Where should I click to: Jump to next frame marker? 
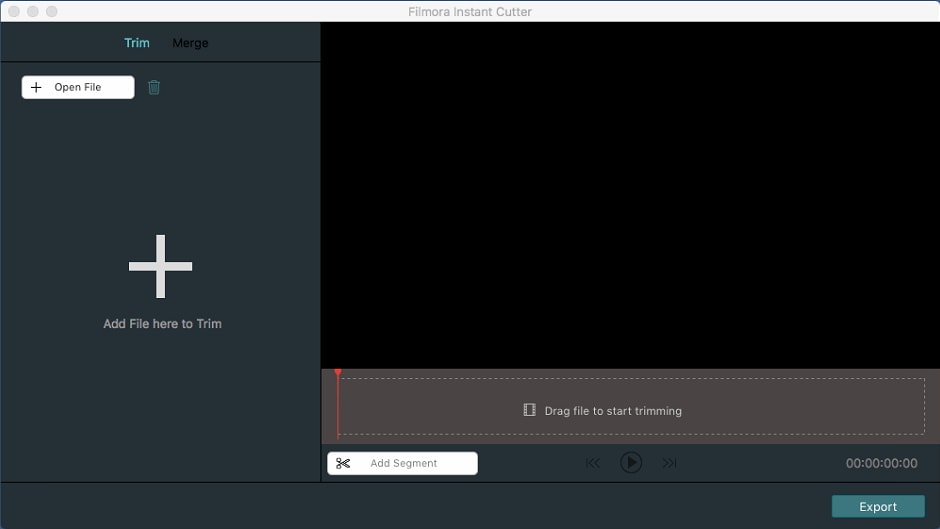click(x=669, y=463)
